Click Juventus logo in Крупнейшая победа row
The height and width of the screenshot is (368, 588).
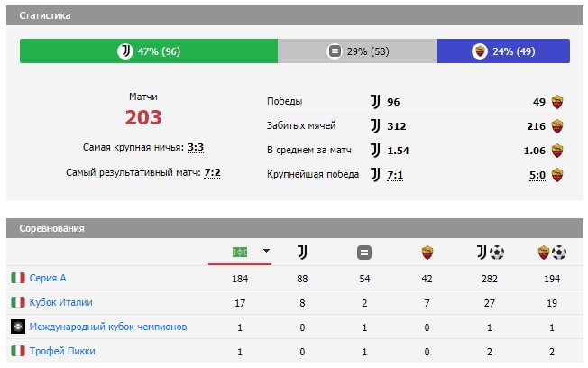tap(375, 175)
